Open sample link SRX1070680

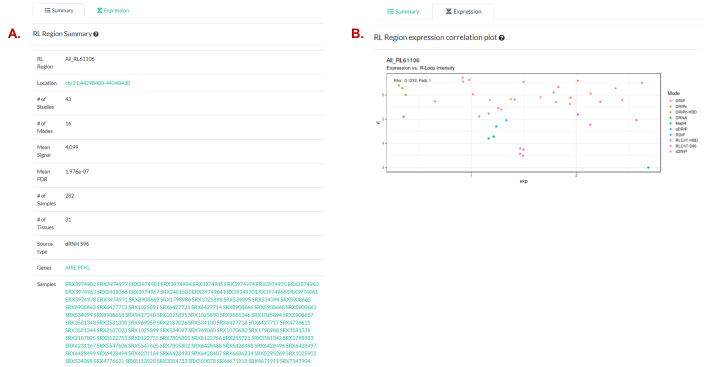pyautogui.click(x=232, y=330)
